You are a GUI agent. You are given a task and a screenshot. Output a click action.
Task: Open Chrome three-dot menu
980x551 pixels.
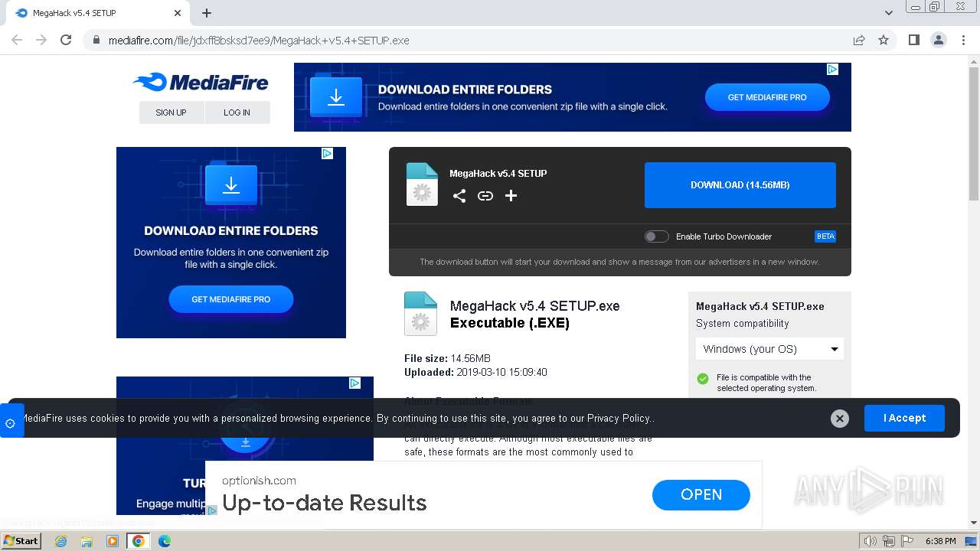click(963, 40)
